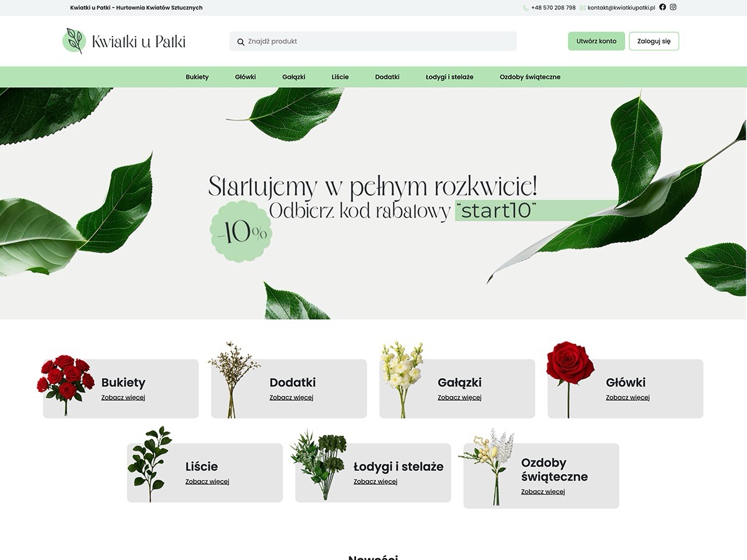Open the Ozdoby świąteczne menu item
The width and height of the screenshot is (747, 560).
[530, 77]
